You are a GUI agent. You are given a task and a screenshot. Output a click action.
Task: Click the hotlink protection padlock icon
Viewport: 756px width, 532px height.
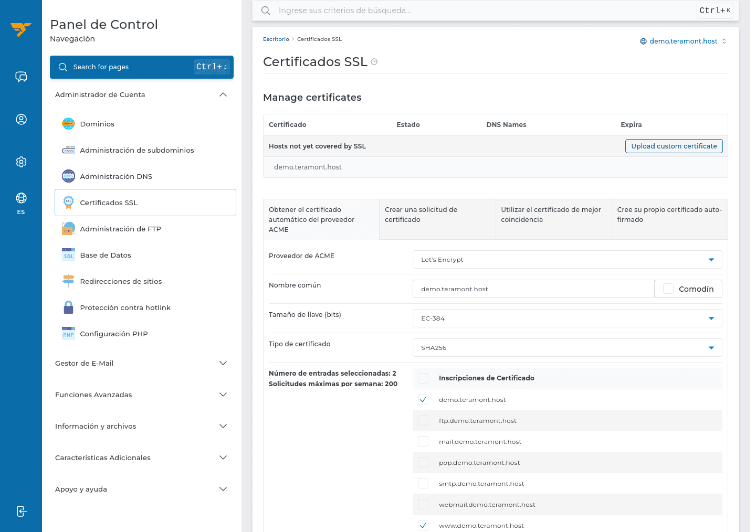[69, 307]
